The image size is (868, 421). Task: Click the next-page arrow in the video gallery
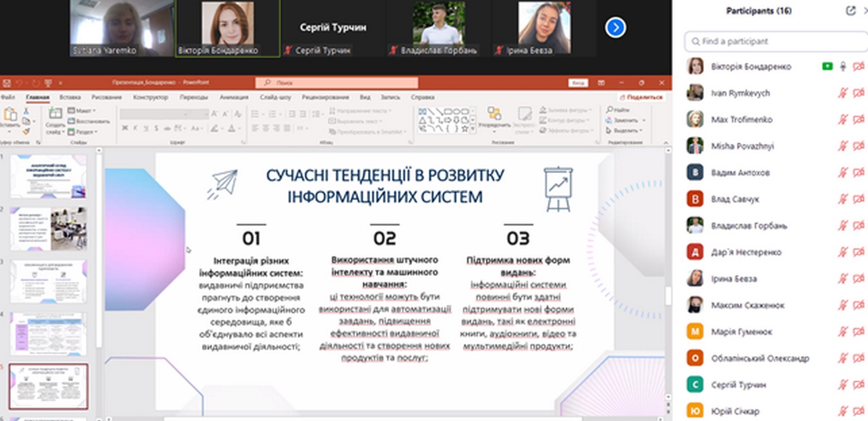(x=615, y=27)
